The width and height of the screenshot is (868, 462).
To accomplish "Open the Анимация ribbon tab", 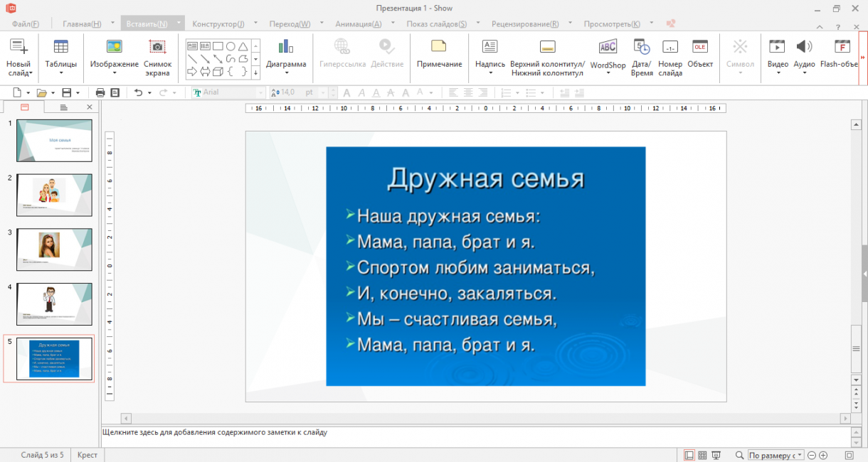I will coord(359,23).
